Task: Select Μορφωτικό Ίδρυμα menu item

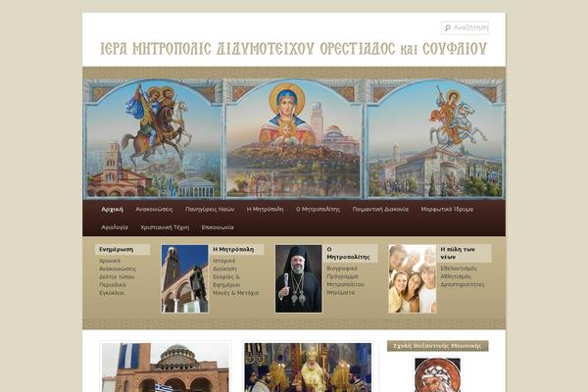Action: [x=447, y=210]
